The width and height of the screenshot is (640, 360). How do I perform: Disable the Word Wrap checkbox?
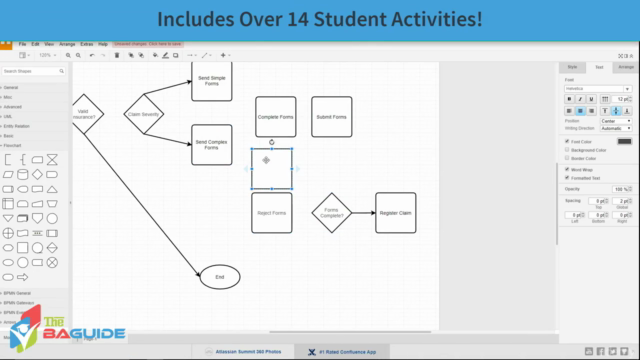(x=567, y=169)
